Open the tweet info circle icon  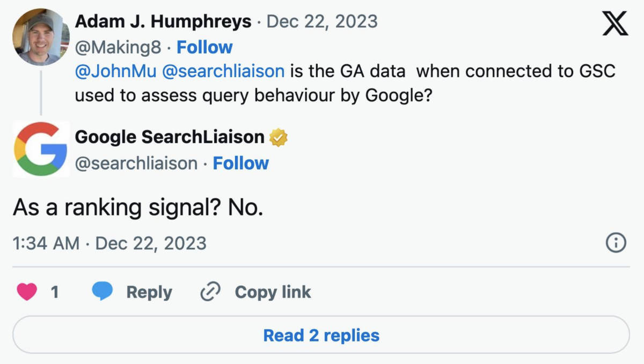(x=616, y=243)
